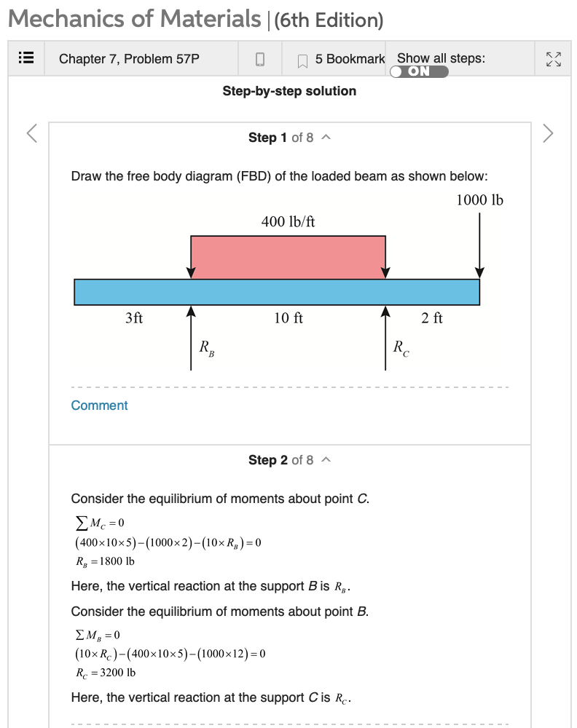Open the Comment link under Step 1
The image size is (577, 728).
(x=99, y=405)
